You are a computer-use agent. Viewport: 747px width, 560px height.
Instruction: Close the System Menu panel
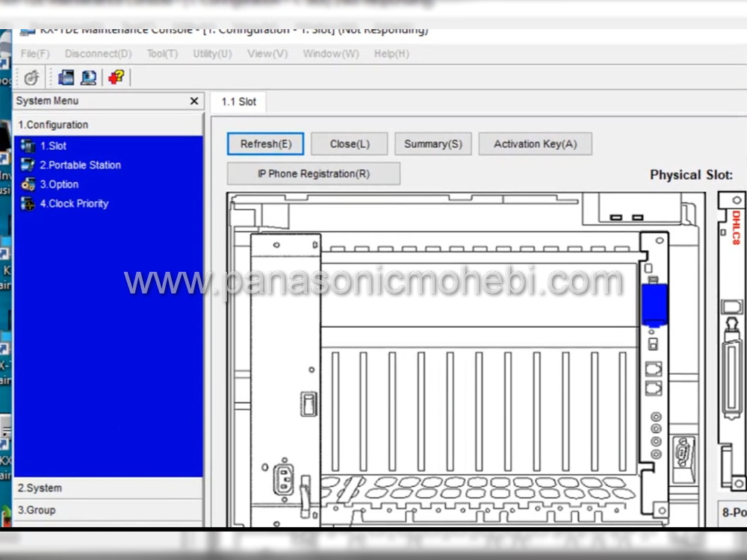194,102
